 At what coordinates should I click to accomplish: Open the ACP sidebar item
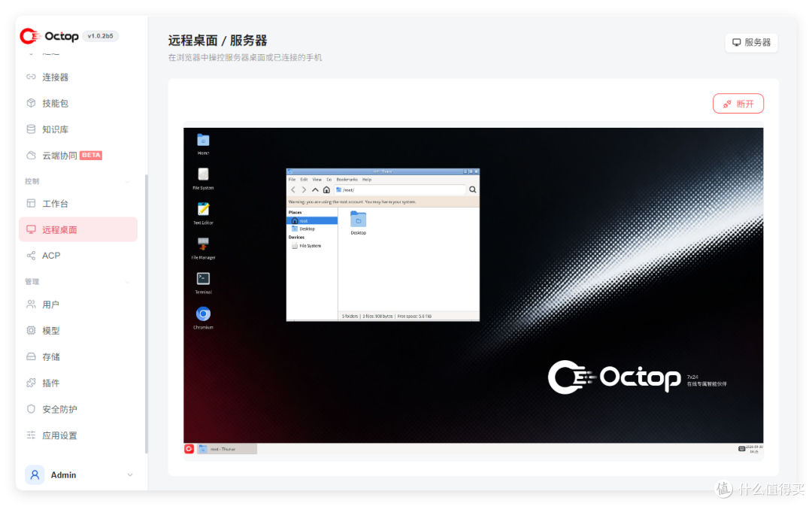tap(77, 256)
